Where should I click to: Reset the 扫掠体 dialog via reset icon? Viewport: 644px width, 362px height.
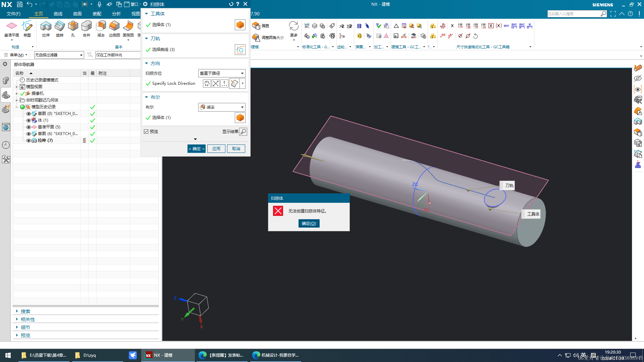231,4
